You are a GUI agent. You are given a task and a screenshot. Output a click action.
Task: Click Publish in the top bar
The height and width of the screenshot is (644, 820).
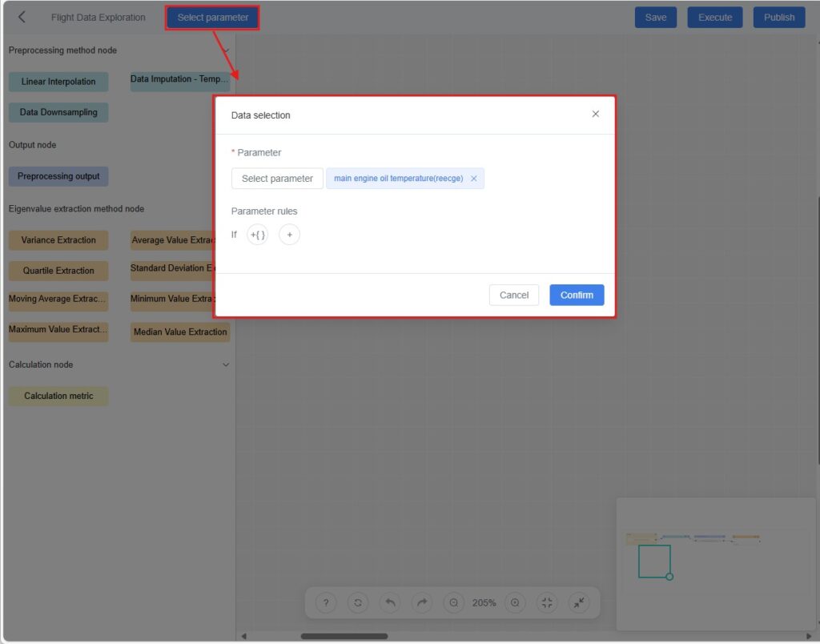[x=778, y=18]
